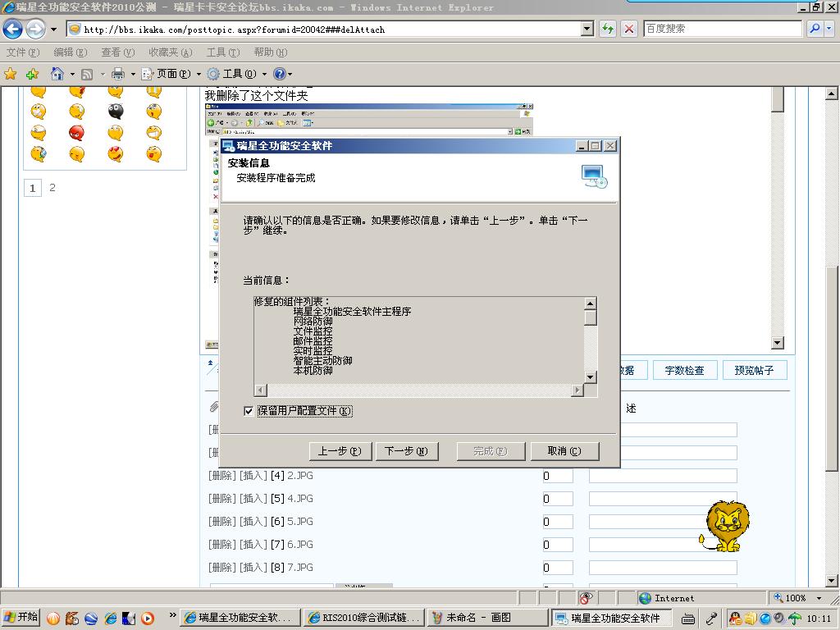Click the IE forward arrow button
840x630 pixels.
pyautogui.click(x=35, y=29)
